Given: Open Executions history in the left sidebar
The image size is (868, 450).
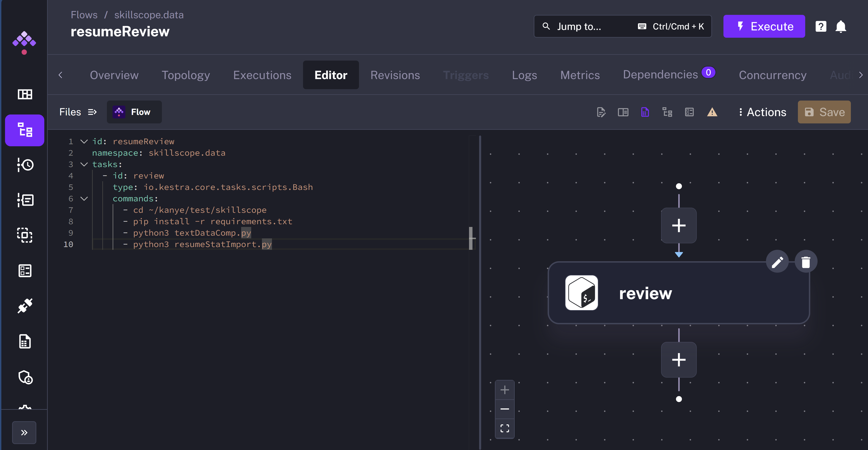Looking at the screenshot, I should (25, 165).
